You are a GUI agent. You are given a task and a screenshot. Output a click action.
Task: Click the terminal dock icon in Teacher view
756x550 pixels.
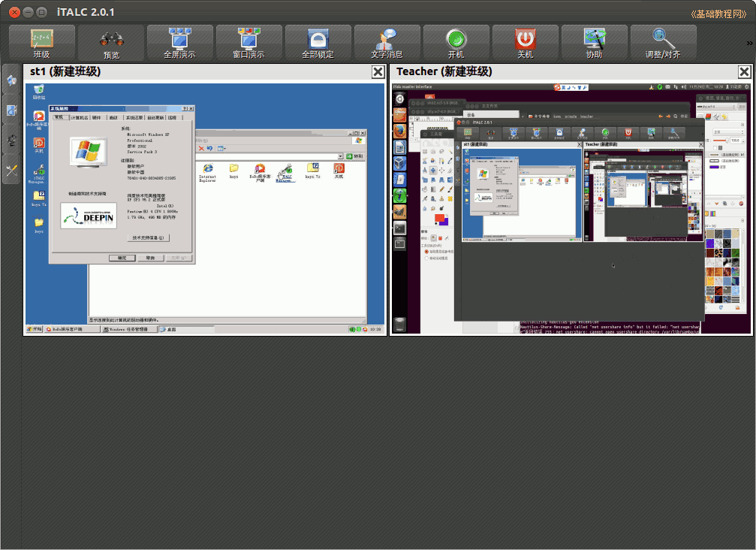click(x=399, y=228)
